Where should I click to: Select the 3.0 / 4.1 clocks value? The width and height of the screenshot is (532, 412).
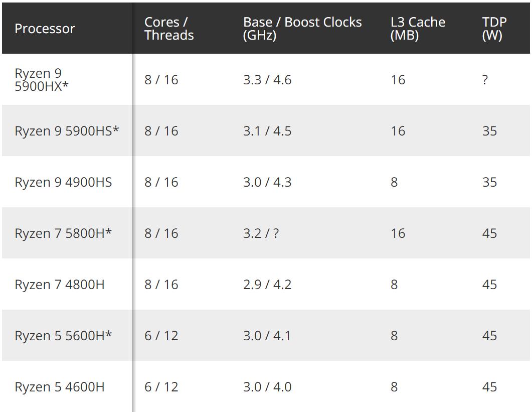[x=267, y=336]
